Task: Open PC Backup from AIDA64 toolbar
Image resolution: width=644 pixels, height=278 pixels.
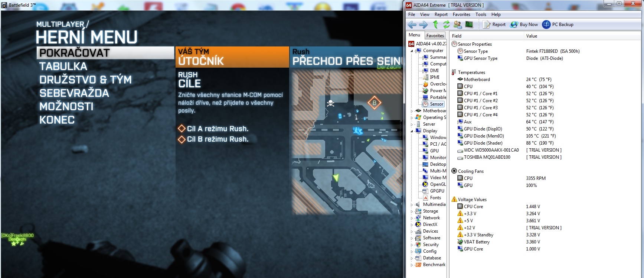Action: pos(558,25)
